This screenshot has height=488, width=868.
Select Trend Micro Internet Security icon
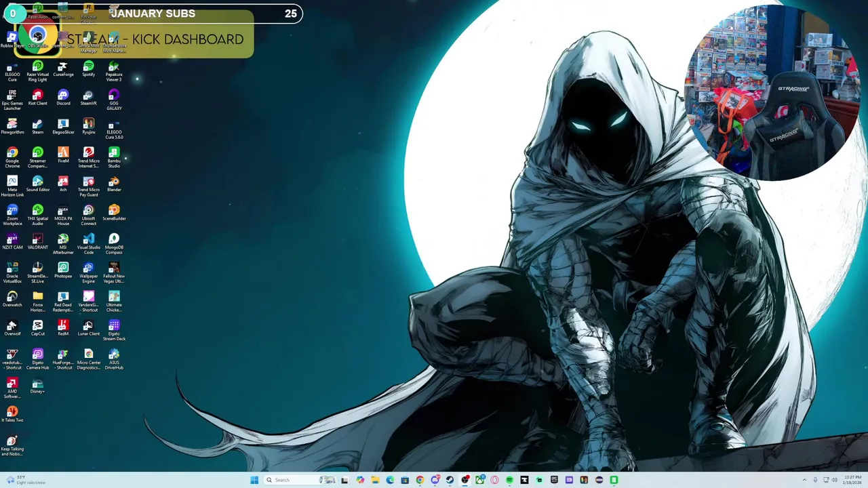click(x=88, y=157)
